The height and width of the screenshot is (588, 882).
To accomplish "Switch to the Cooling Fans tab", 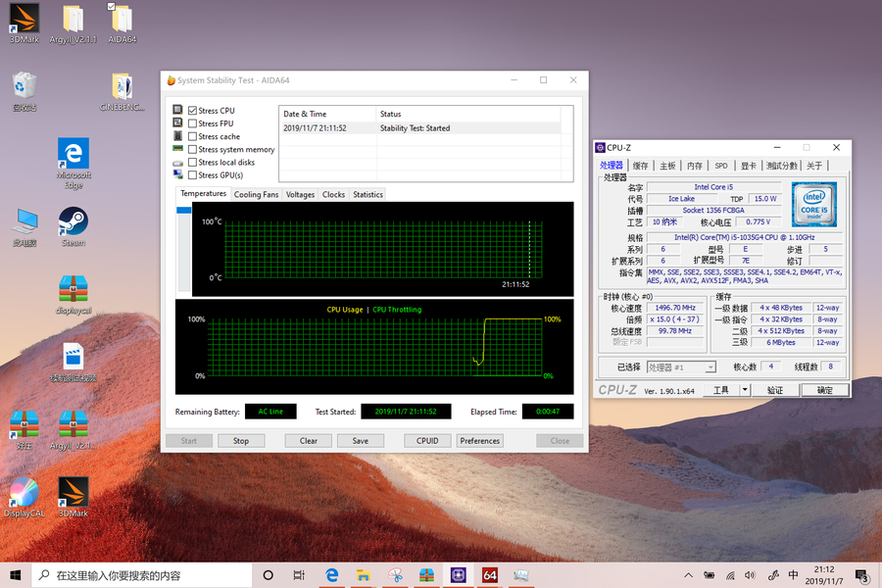I will click(x=256, y=195).
